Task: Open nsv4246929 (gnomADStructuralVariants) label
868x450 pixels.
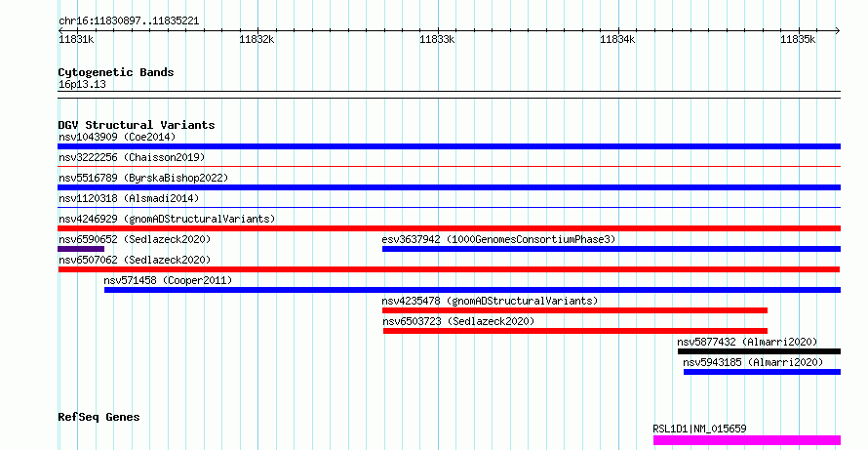Action: (167, 219)
